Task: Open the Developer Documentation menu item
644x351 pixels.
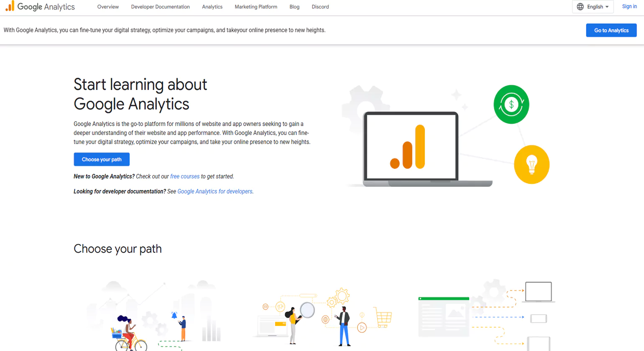Action: point(160,7)
